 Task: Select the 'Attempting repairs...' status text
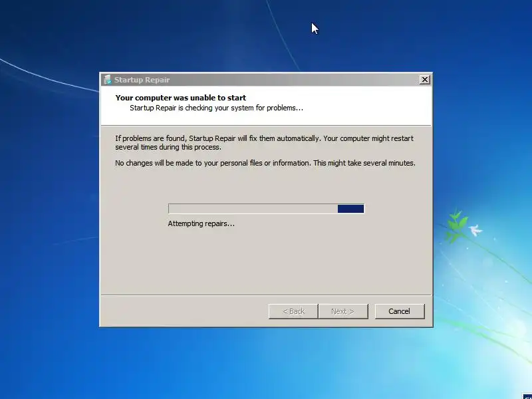(x=201, y=223)
